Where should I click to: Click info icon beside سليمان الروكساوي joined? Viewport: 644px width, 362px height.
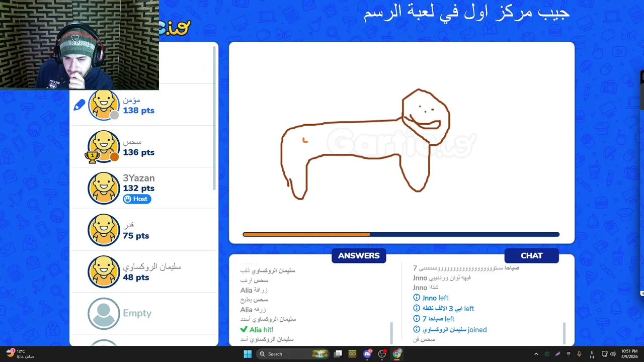click(x=417, y=329)
